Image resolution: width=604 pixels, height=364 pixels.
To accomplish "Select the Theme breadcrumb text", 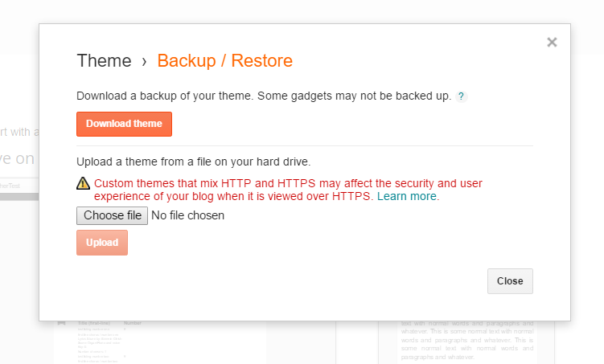I will (x=104, y=61).
